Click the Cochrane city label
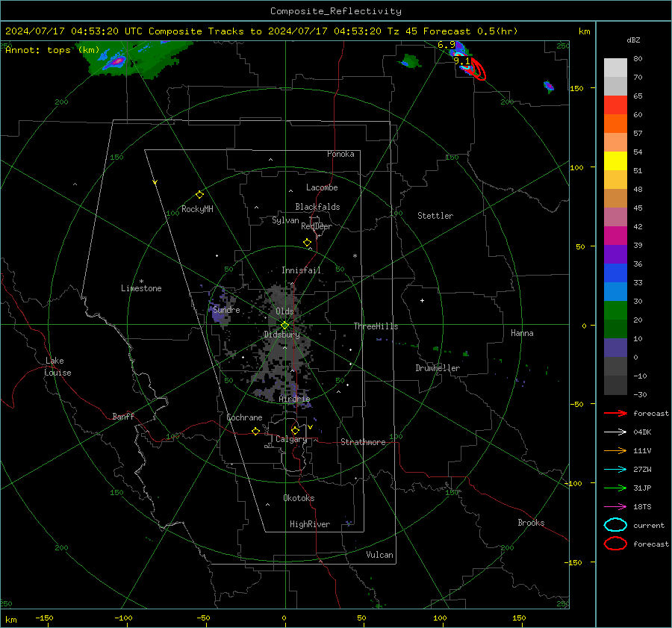This screenshot has width=672, height=628. click(244, 417)
